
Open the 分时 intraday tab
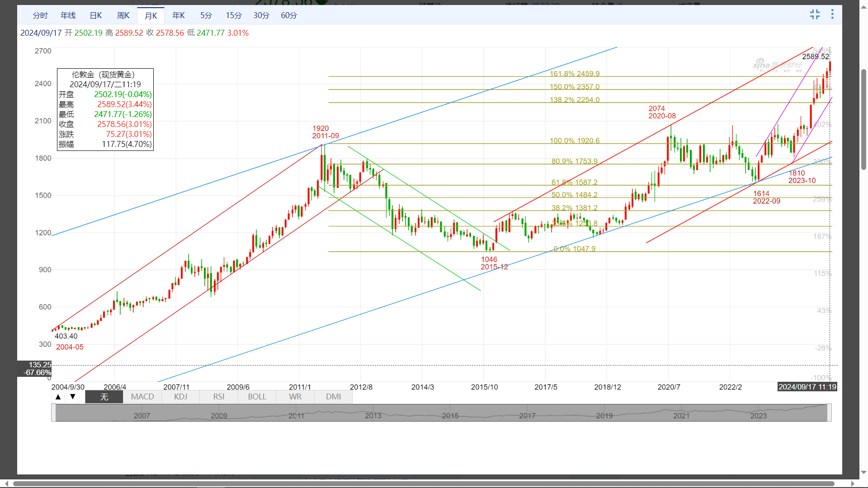coord(40,15)
